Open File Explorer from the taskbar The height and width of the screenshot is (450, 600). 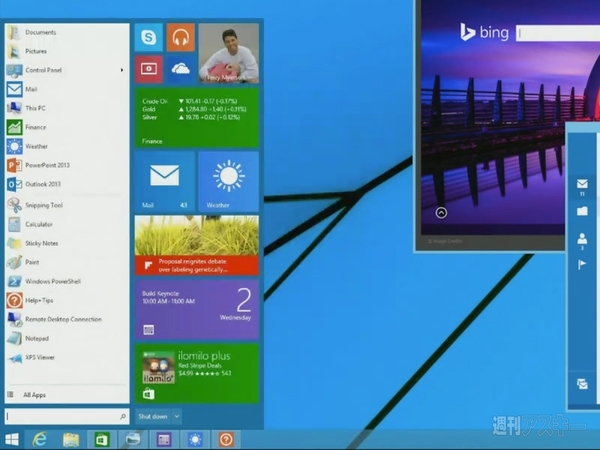(x=71, y=440)
